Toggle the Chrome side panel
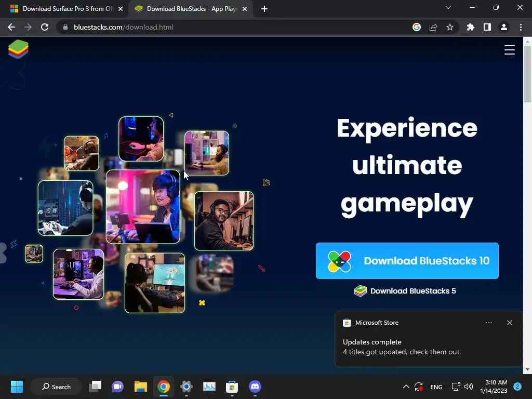Viewport: 532px width, 399px height. (x=487, y=27)
